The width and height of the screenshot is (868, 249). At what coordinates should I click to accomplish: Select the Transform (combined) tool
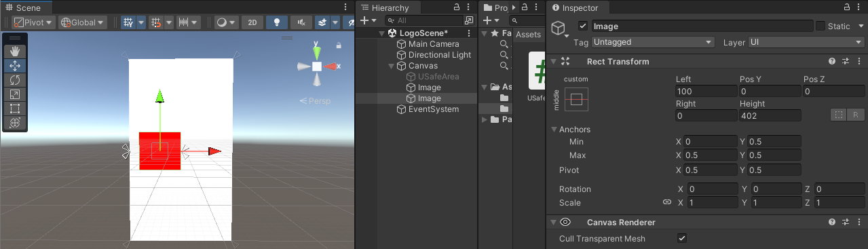coord(15,123)
